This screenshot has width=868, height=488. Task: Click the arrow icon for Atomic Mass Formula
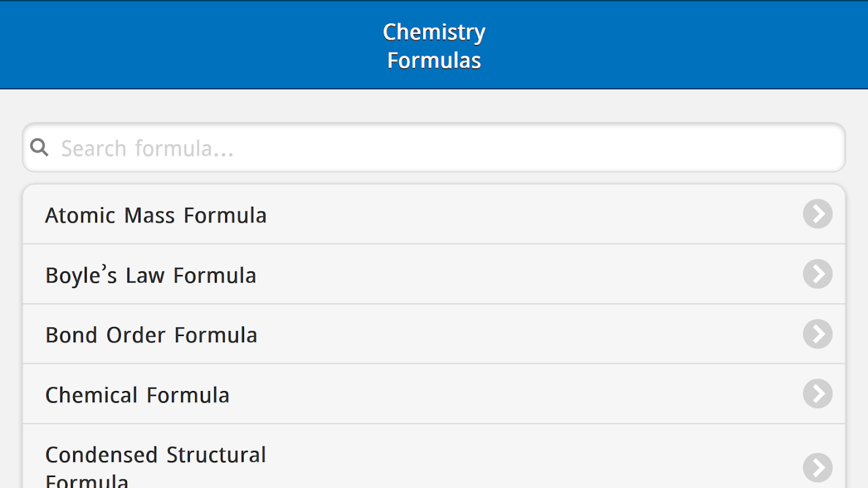click(x=817, y=214)
